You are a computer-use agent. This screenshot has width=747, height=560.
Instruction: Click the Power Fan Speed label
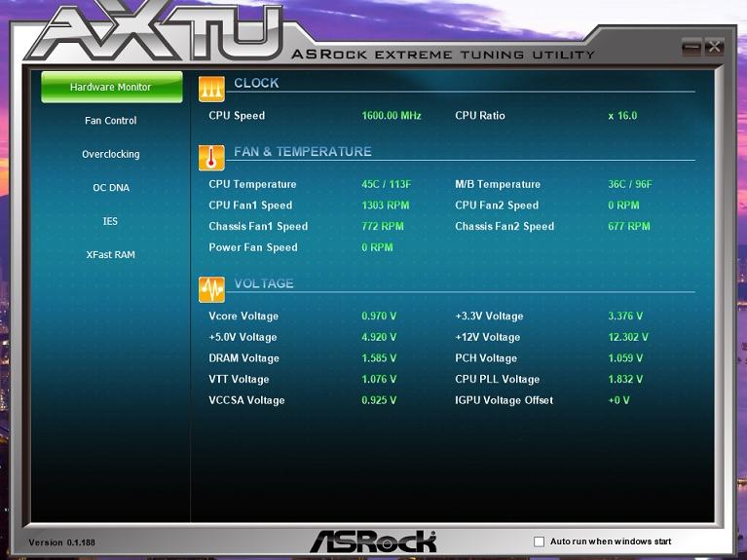253,247
